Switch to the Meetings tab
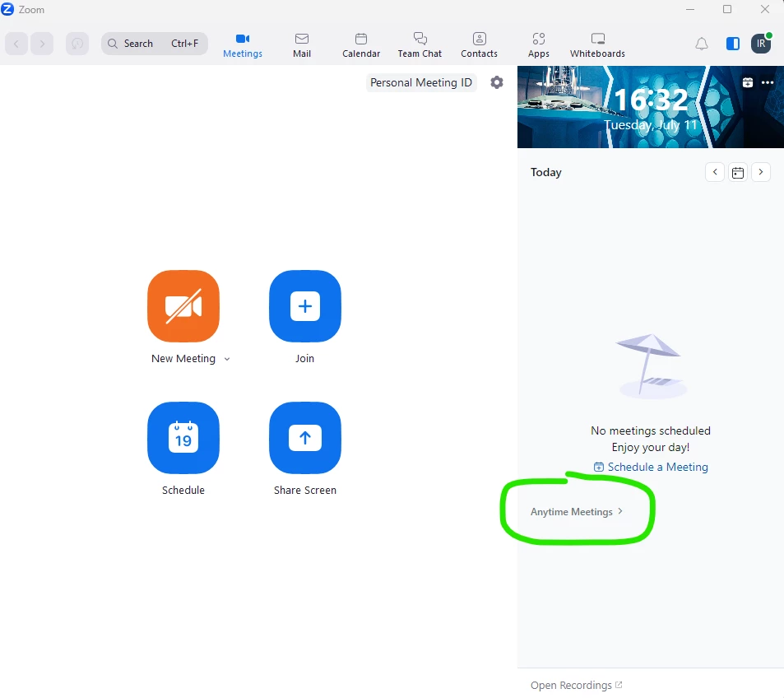The image size is (784, 698). point(243,45)
